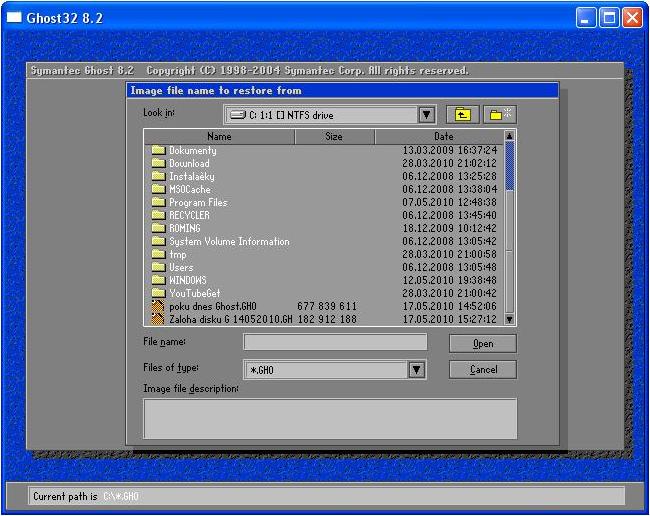The height and width of the screenshot is (516, 650).
Task: Click folder icon beside System Volume Information
Action: (x=158, y=241)
